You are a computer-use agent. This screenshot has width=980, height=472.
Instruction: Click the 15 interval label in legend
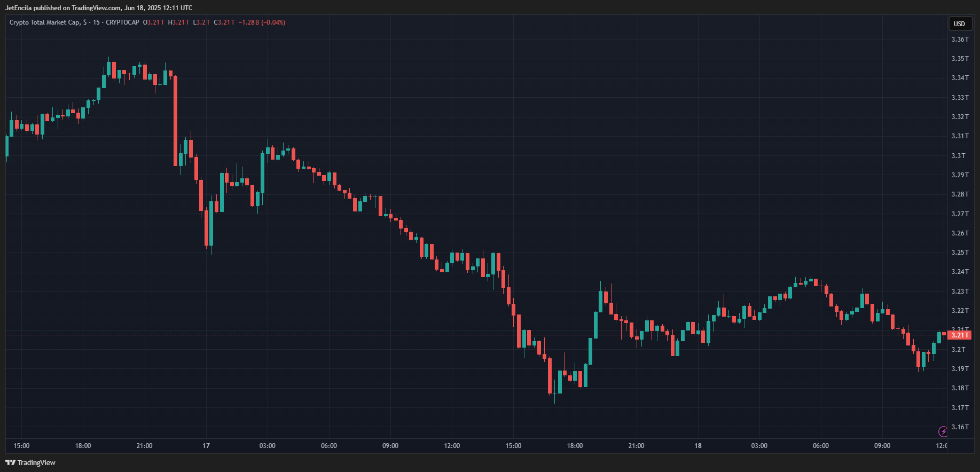(96, 22)
